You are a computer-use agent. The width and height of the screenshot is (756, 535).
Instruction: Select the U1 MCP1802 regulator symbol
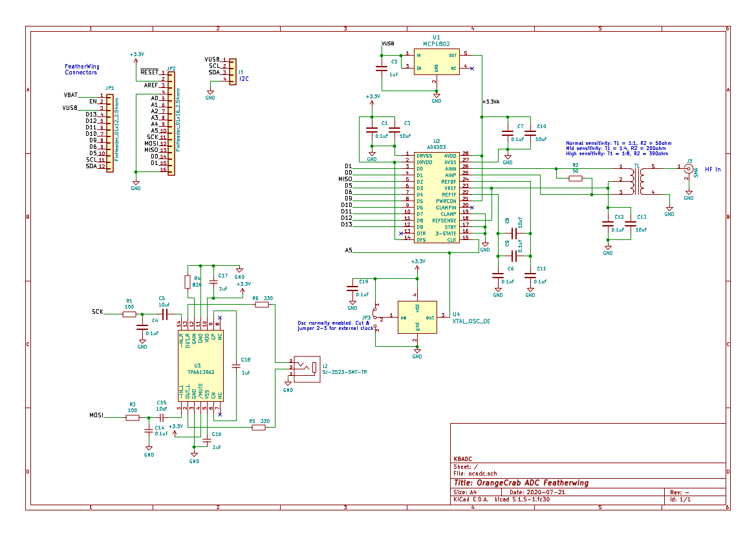click(437, 61)
